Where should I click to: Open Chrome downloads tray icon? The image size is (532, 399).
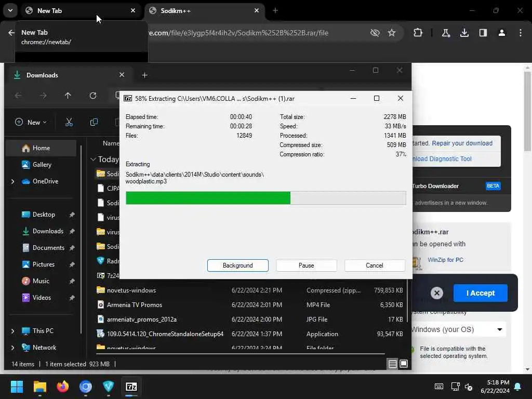click(464, 33)
